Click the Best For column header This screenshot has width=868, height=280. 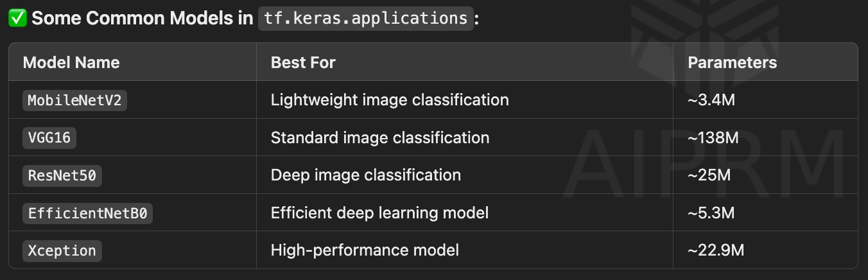[303, 62]
